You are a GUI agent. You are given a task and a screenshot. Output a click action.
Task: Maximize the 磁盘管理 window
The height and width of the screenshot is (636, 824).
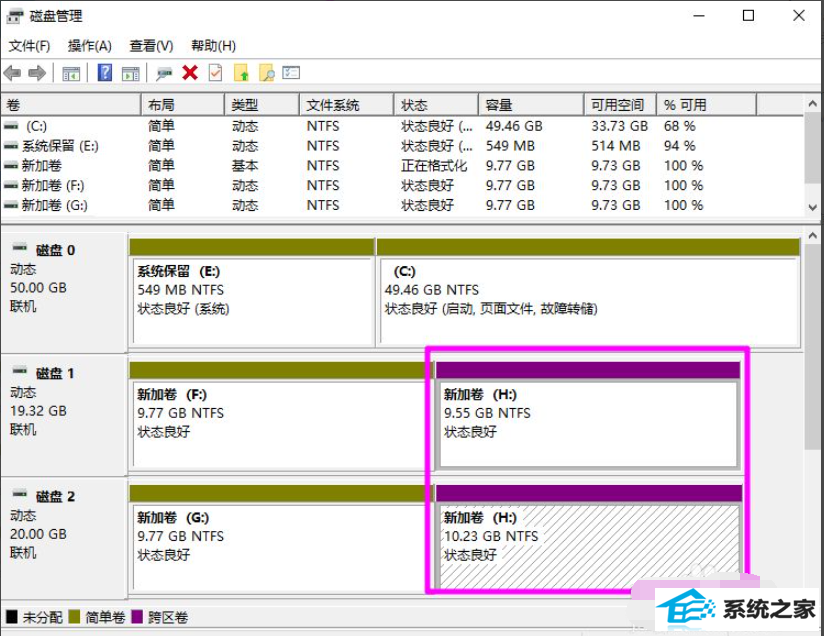coord(748,16)
